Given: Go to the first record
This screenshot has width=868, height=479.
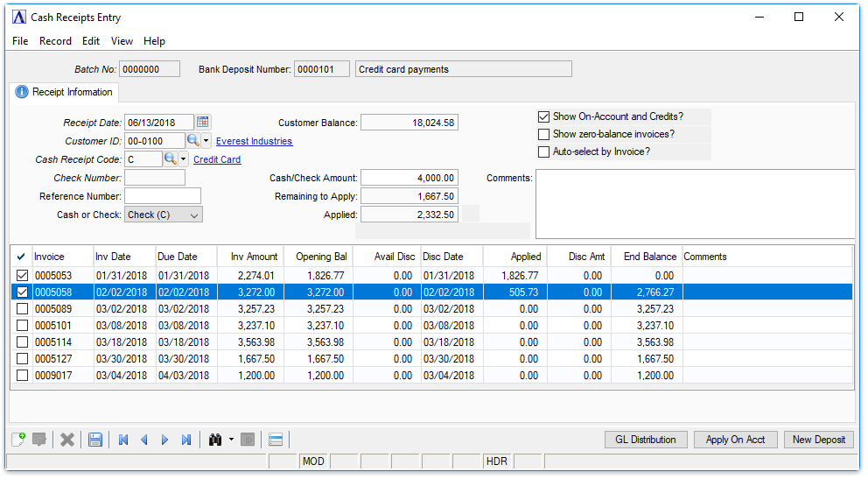Looking at the screenshot, I should tap(123, 440).
